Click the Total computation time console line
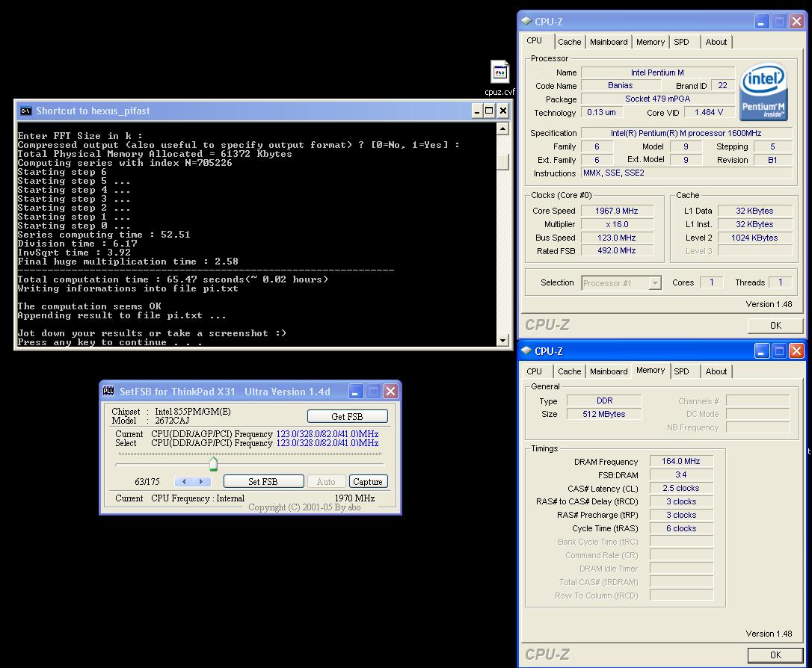The width and height of the screenshot is (812, 668). [x=173, y=279]
